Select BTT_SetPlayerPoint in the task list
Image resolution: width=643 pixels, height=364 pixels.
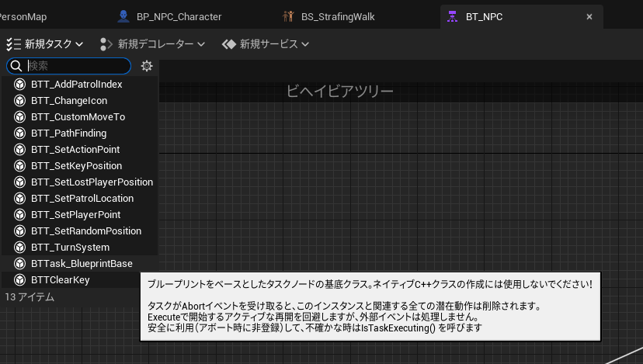pos(80,215)
